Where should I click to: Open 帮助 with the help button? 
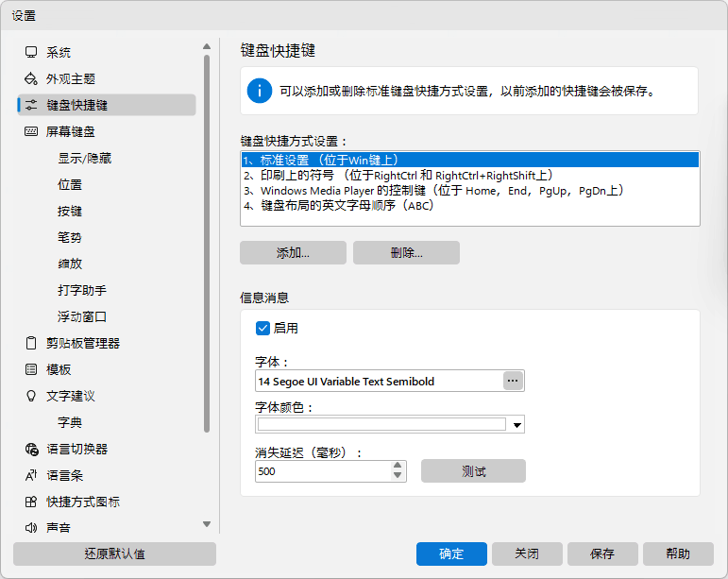[678, 553]
